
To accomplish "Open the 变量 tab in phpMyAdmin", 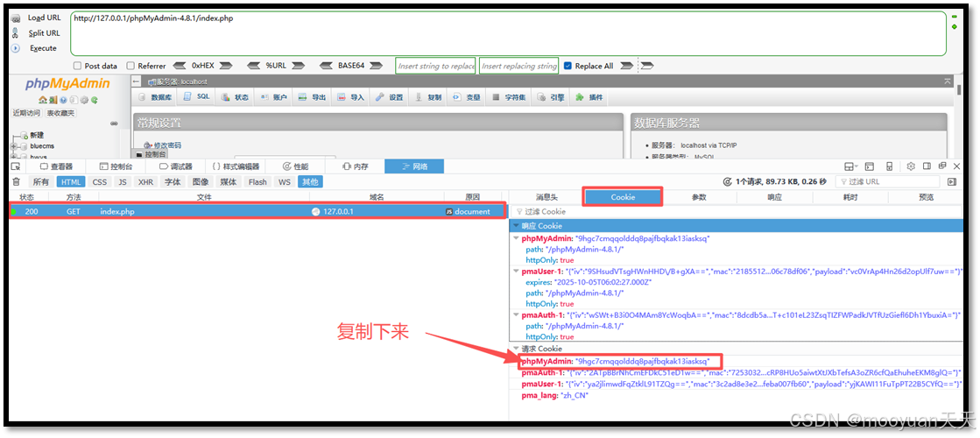I will tap(467, 97).
